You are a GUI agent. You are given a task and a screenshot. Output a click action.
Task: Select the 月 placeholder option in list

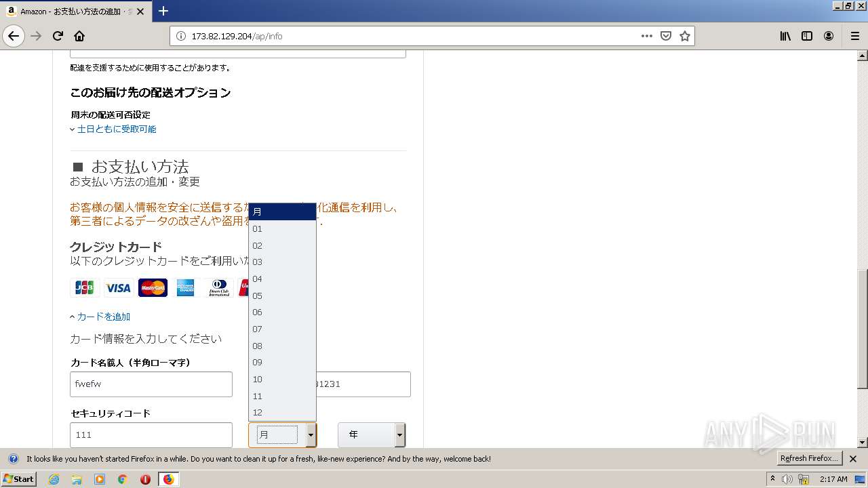[282, 212]
